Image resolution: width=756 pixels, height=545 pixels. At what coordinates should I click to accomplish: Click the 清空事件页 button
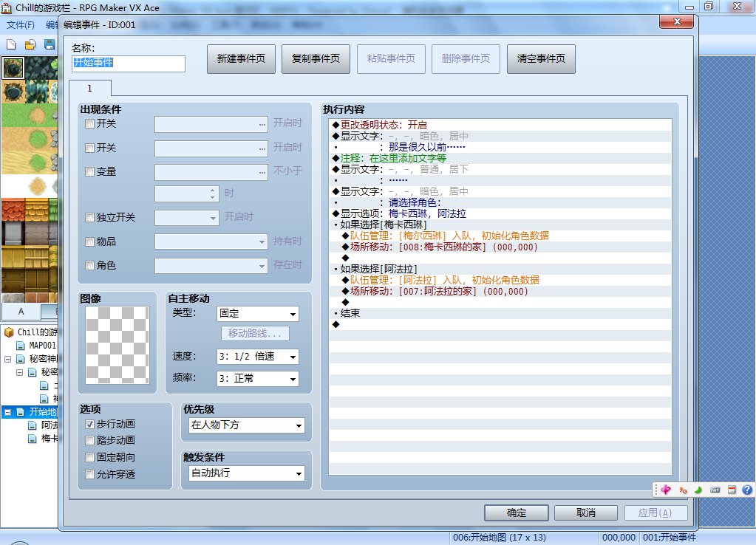[541, 59]
